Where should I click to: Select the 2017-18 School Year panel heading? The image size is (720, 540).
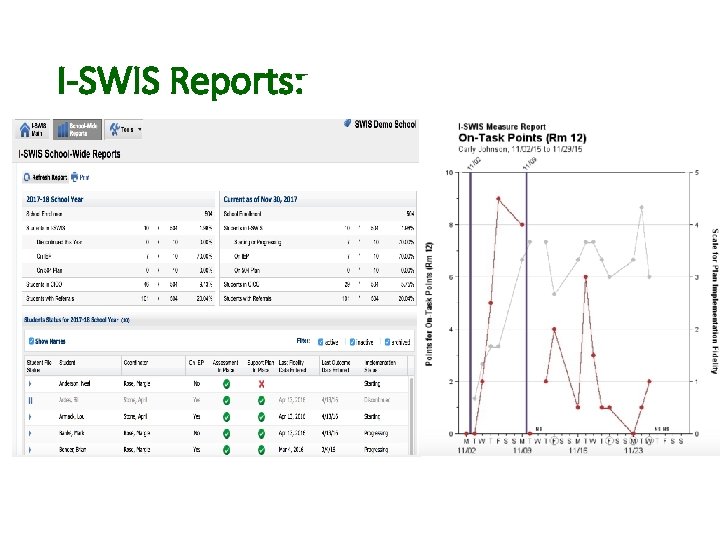[x=55, y=199]
